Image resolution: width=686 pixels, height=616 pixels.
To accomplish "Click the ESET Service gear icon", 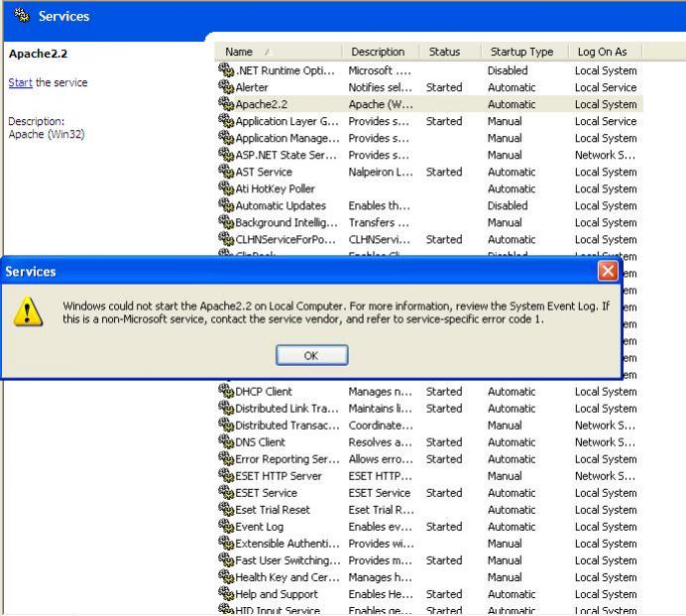I will [x=226, y=493].
